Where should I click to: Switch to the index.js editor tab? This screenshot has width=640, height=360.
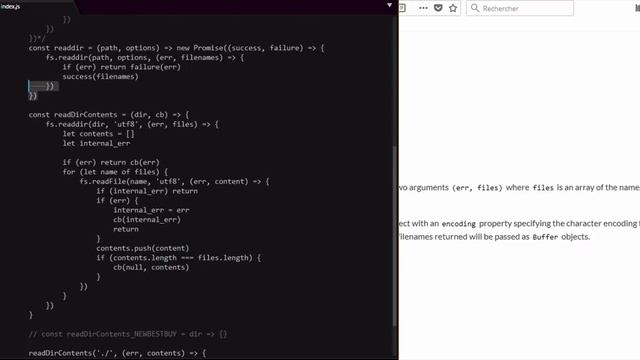point(11,6)
